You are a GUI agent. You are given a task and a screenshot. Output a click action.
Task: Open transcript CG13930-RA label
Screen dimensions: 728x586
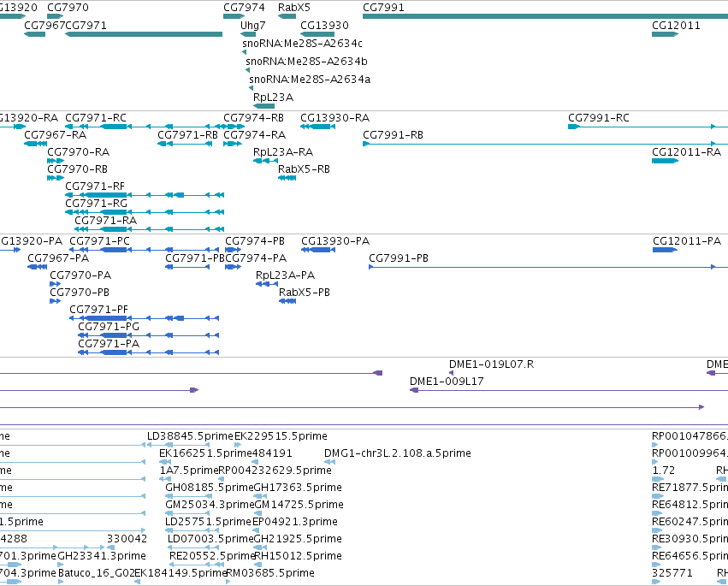click(x=334, y=117)
